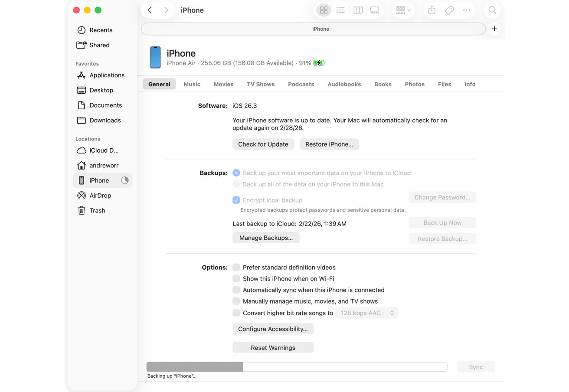
Task: Add a new tab with plus button
Action: click(494, 29)
